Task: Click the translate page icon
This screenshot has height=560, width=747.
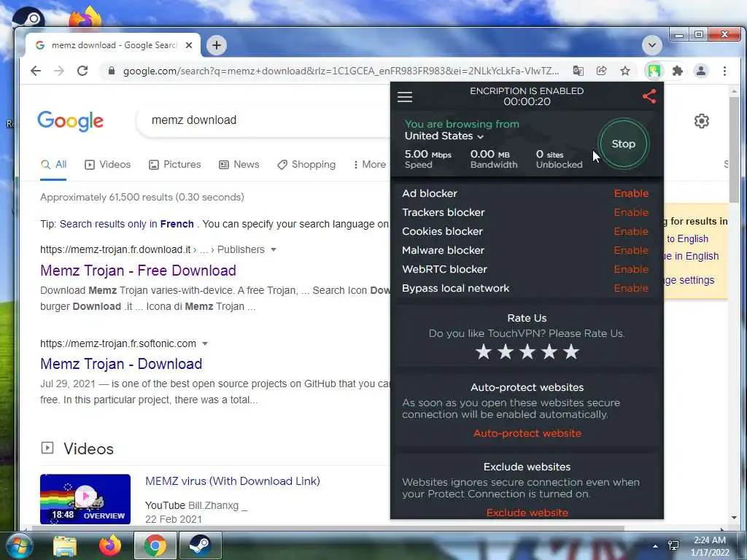Action: (x=578, y=71)
